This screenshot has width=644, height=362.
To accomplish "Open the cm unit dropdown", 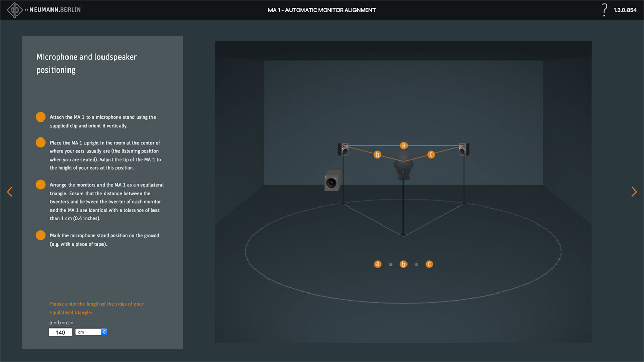I will click(91, 332).
